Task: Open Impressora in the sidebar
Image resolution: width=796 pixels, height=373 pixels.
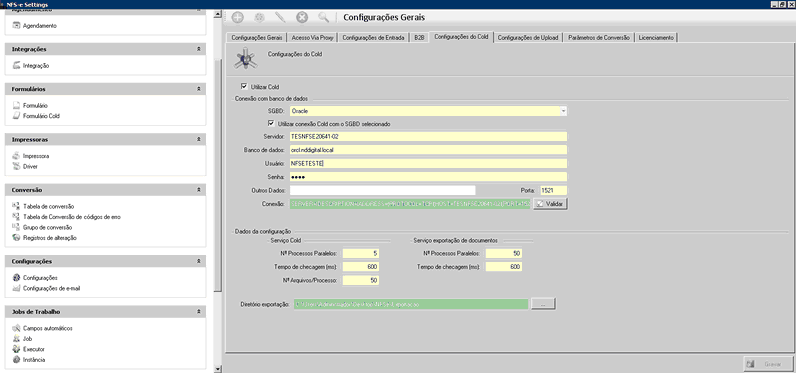Action: pyautogui.click(x=36, y=156)
